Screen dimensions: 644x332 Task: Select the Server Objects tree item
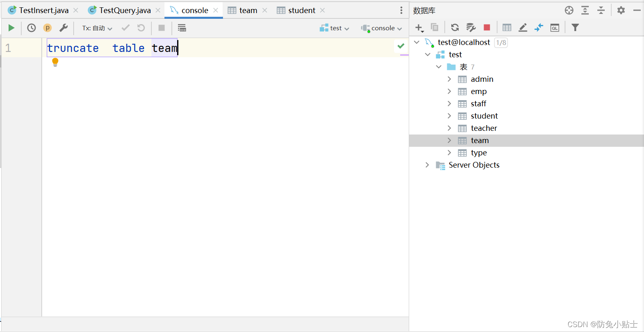[474, 165]
